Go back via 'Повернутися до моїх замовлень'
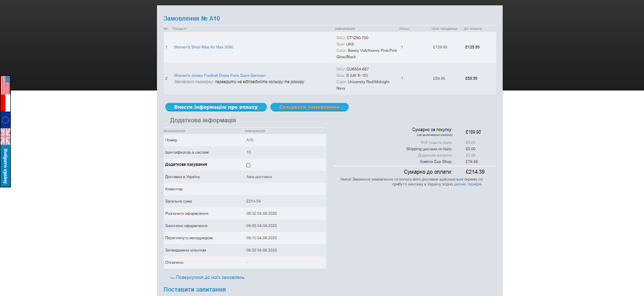Screen dimensions: 644x296 pos(210,277)
